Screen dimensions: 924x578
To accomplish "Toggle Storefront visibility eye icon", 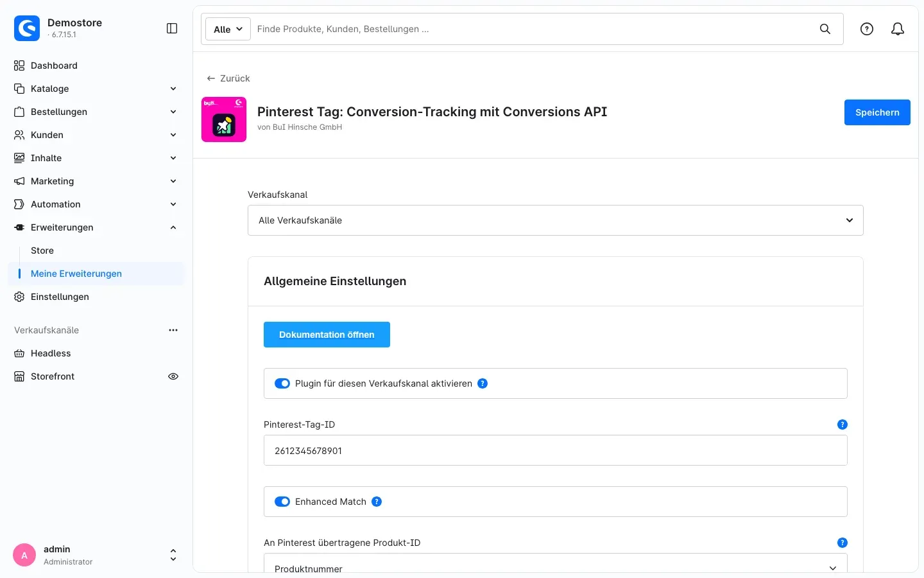I will point(173,376).
